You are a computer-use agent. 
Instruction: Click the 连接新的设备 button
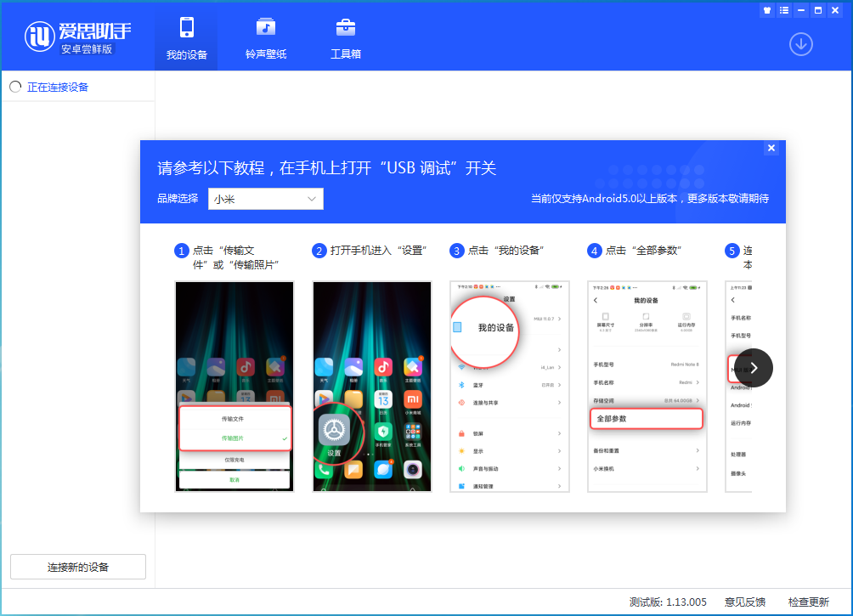(x=77, y=567)
